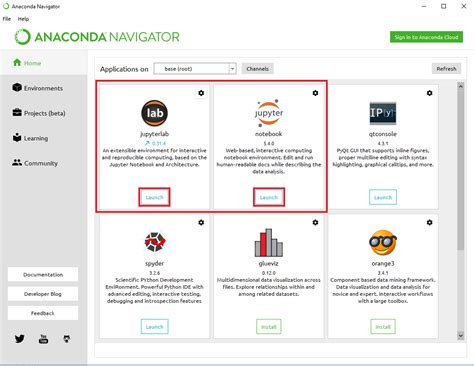Launch jupyterlab
The width and height of the screenshot is (474, 366).
pos(155,197)
